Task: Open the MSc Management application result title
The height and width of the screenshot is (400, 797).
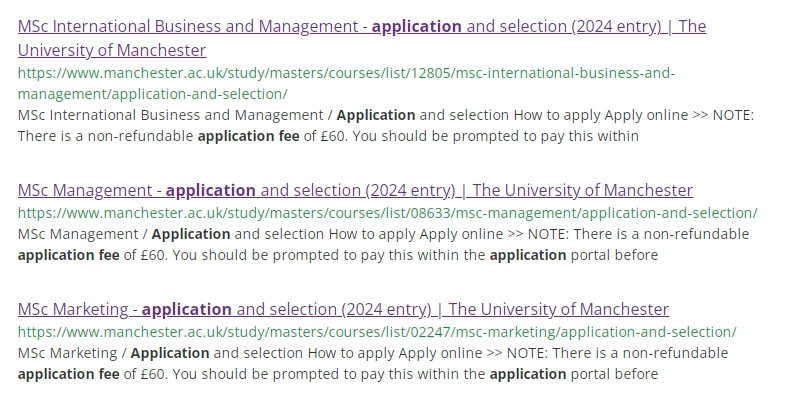Action: 85,190
